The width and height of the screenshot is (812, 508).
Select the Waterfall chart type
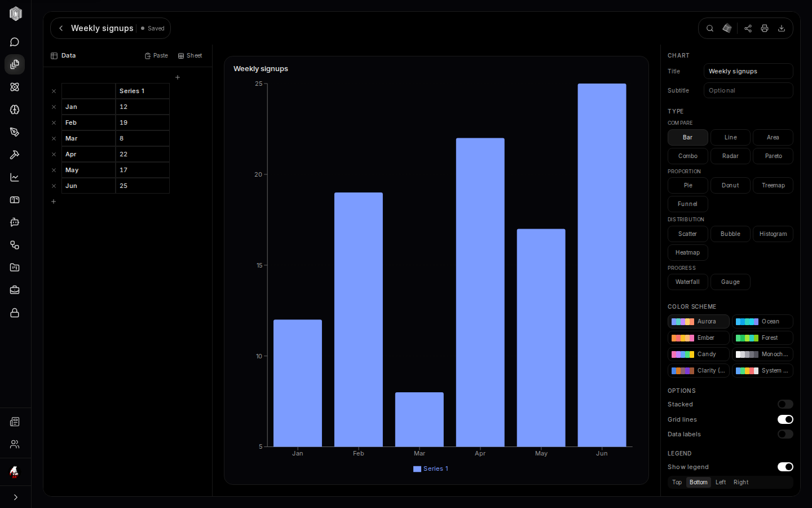pos(688,282)
